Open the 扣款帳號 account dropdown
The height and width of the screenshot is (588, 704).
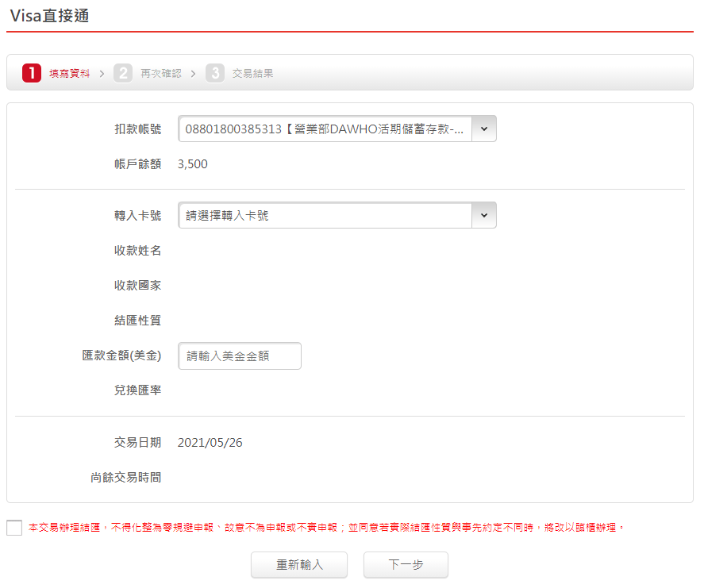point(337,129)
